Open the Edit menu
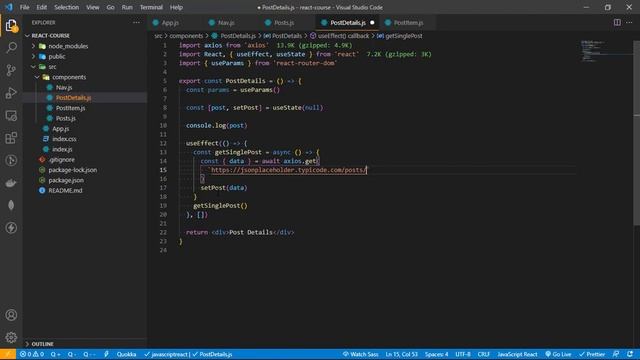Image resolution: width=640 pixels, height=360 pixels. tap(41, 7)
